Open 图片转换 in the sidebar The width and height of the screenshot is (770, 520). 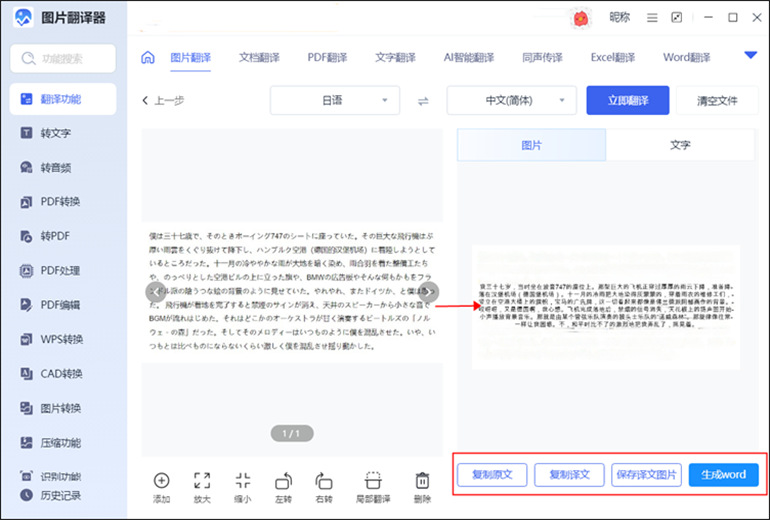[x=50, y=408]
